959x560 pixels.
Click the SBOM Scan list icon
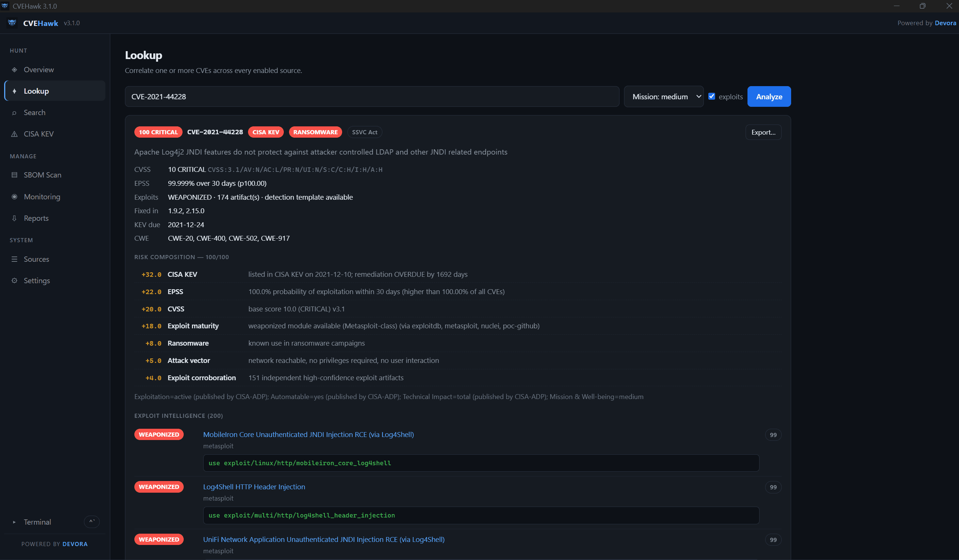14,175
